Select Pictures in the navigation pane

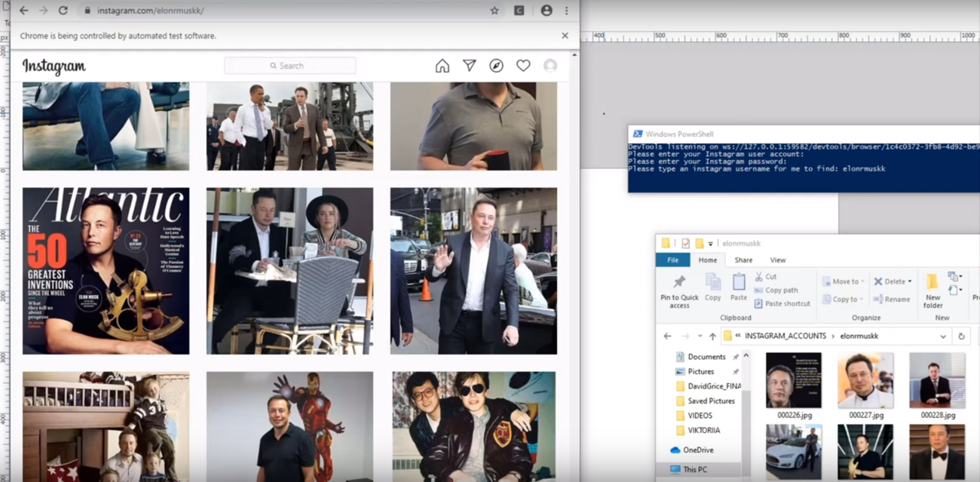pos(701,372)
